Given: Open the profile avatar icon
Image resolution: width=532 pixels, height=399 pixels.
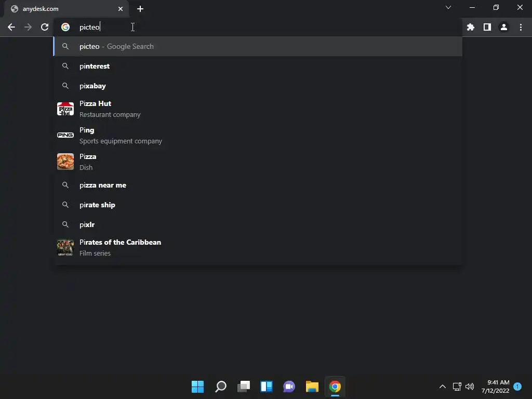Looking at the screenshot, I should point(504,27).
